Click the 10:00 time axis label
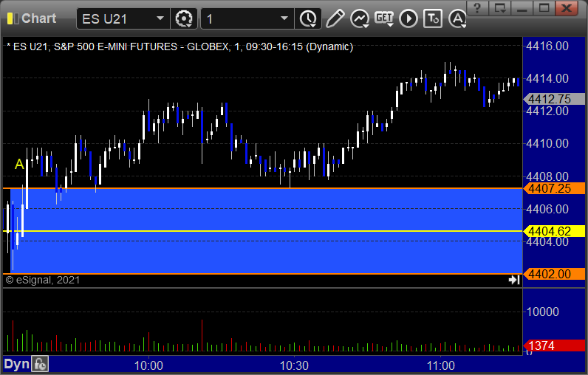Viewport: 588px width, 375px height. pyautogui.click(x=148, y=365)
